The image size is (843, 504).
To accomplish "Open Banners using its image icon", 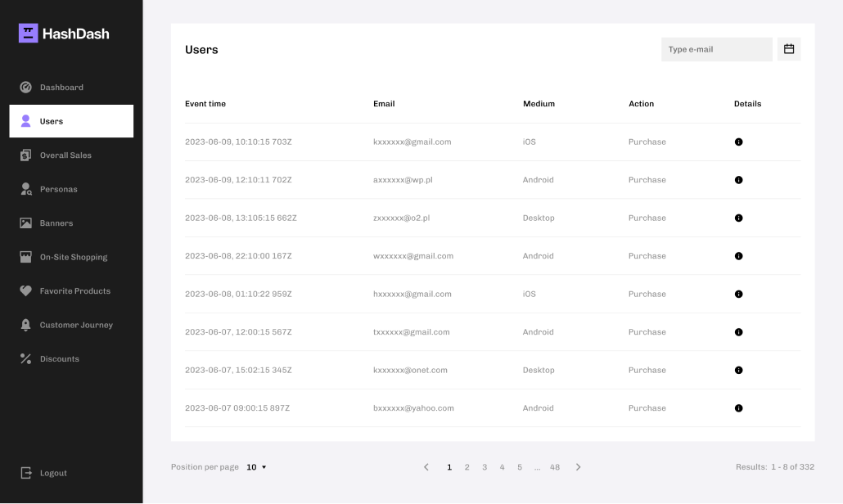I will 25,223.
